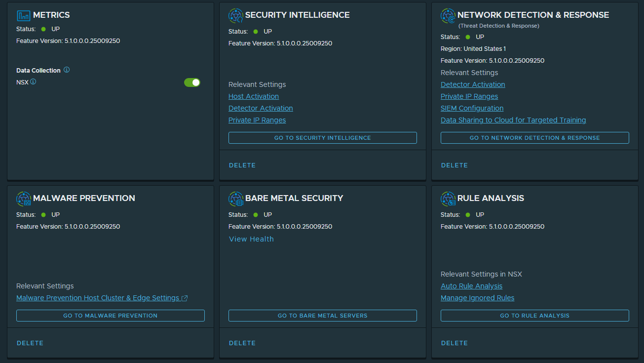Viewport: 644px width, 363px height.
Task: Click the Malware Prevention card icon
Action: 24,199
